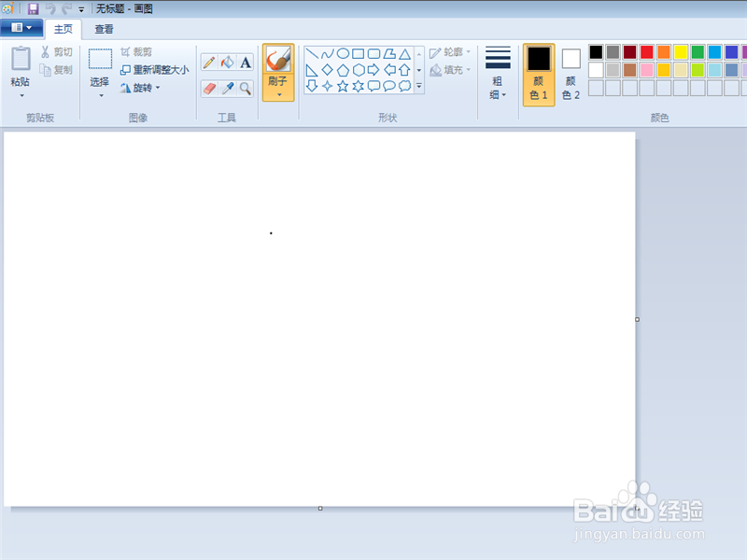
Task: Choose the Rounded rectangular callout shape
Action: coord(374,86)
